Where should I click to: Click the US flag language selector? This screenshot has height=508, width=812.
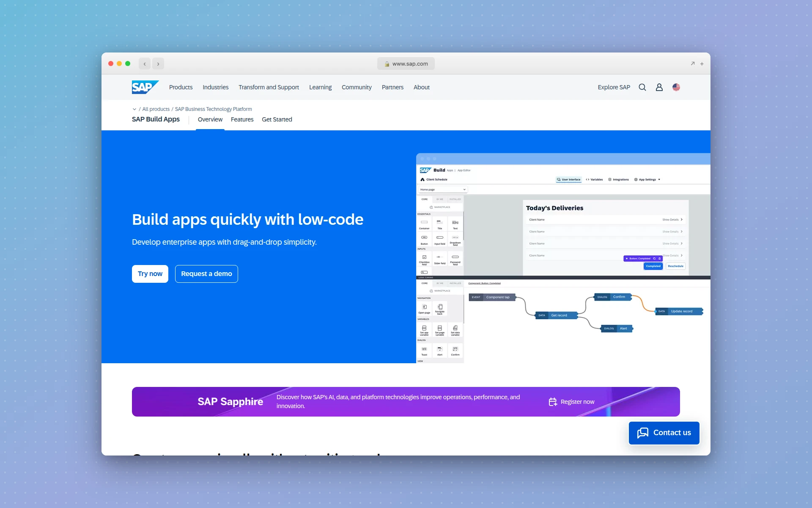pyautogui.click(x=676, y=87)
